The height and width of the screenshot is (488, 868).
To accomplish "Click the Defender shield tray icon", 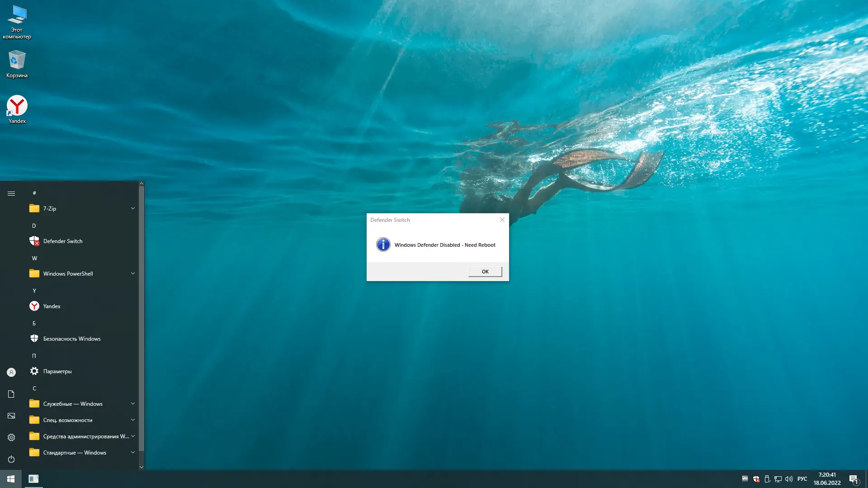I will click(756, 479).
